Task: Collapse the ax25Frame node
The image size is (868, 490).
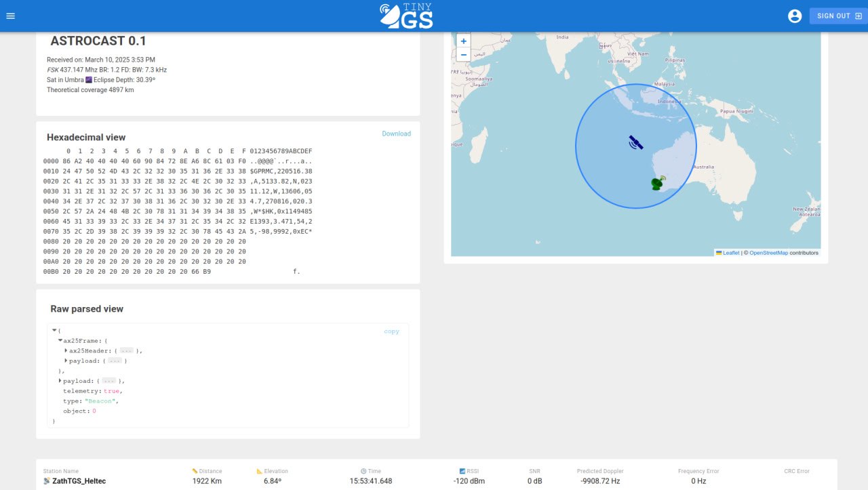Action: click(x=60, y=340)
